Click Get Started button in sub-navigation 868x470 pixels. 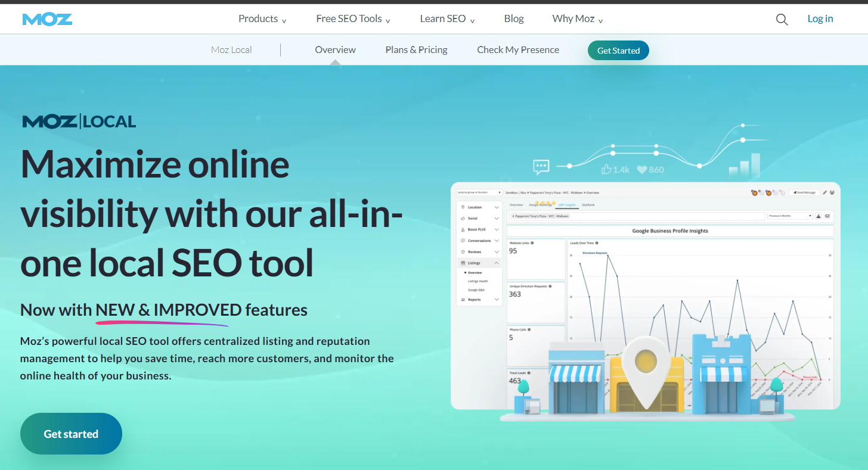pos(618,51)
